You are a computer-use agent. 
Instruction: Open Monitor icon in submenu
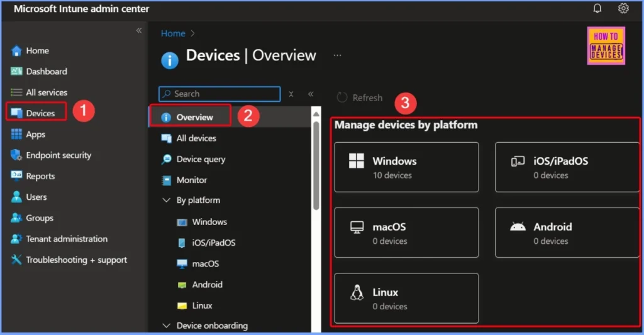pyautogui.click(x=166, y=180)
